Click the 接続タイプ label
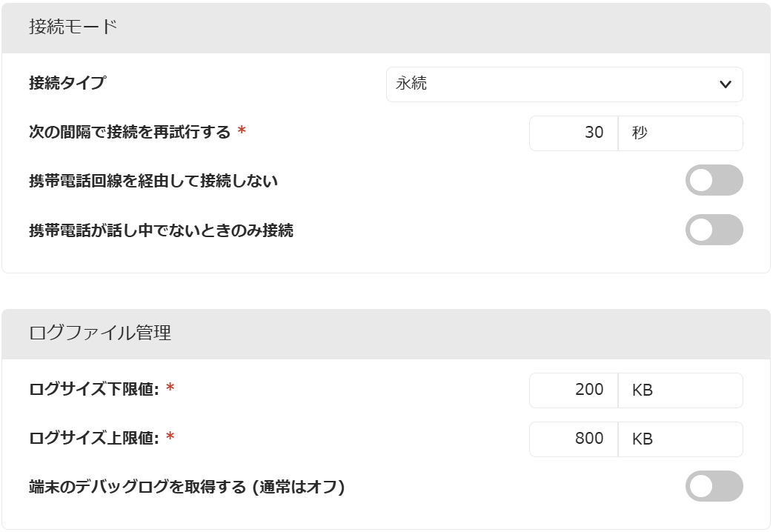The width and height of the screenshot is (773, 532). [67, 82]
